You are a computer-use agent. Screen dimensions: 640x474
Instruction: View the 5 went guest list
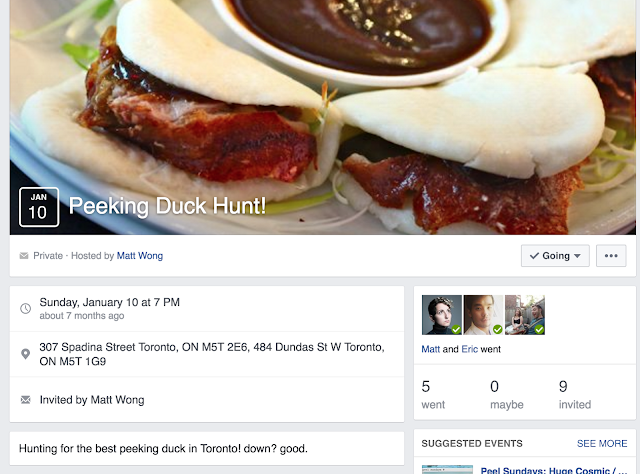pyautogui.click(x=433, y=395)
